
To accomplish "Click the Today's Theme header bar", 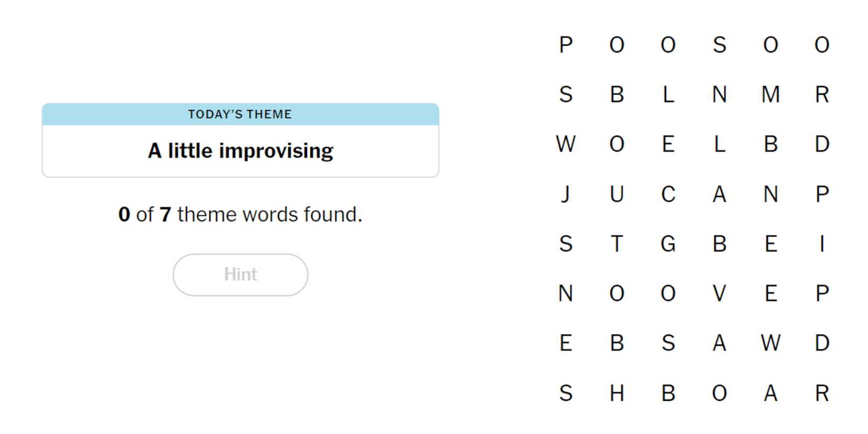I will [x=240, y=114].
